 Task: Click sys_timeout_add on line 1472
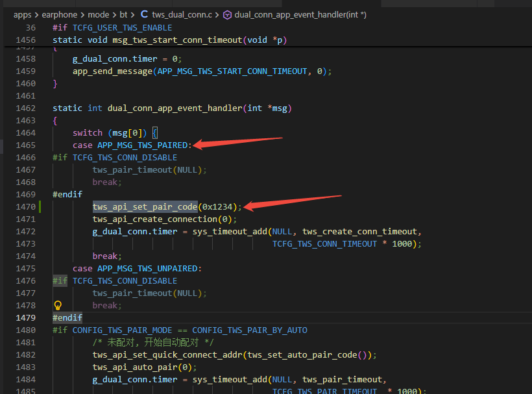[230, 232]
